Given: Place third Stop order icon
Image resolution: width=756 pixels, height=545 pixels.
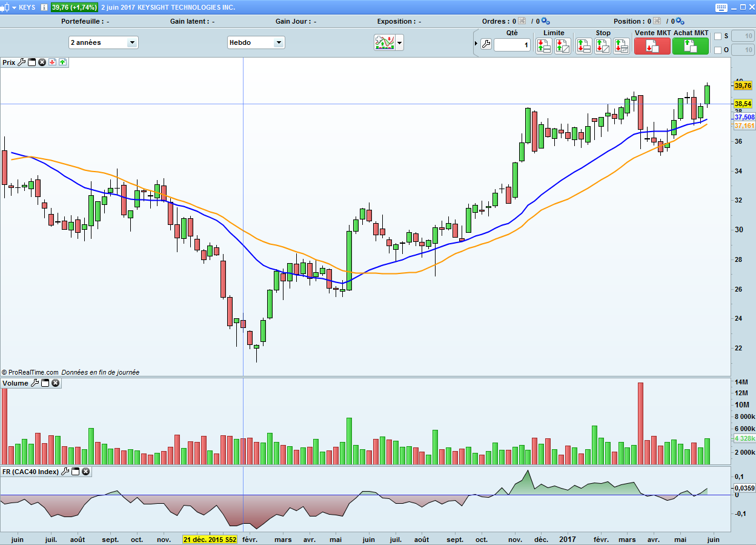Looking at the screenshot, I should (622, 46).
